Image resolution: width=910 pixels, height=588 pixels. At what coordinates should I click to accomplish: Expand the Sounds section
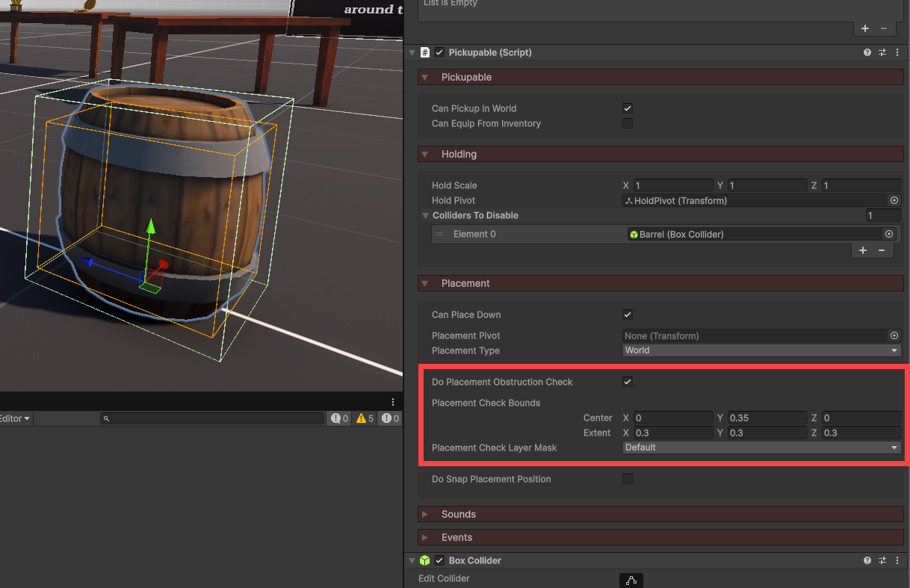(426, 514)
